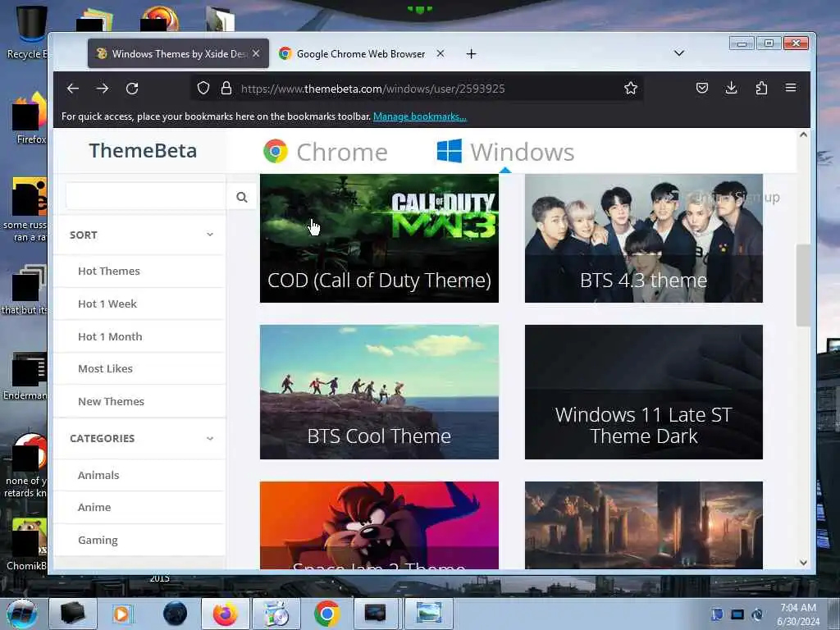Click the scrollbar down arrow
Viewport: 840px width, 630px height.
(803, 563)
